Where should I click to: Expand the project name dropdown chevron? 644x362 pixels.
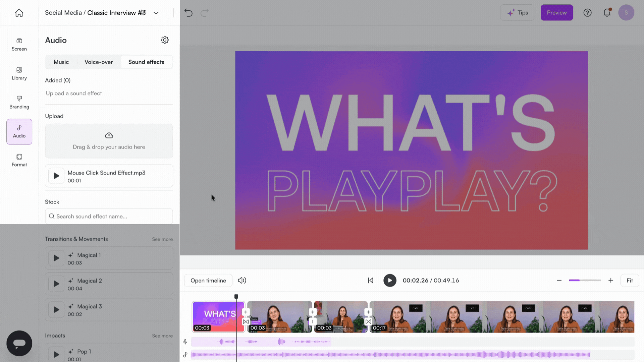[156, 13]
